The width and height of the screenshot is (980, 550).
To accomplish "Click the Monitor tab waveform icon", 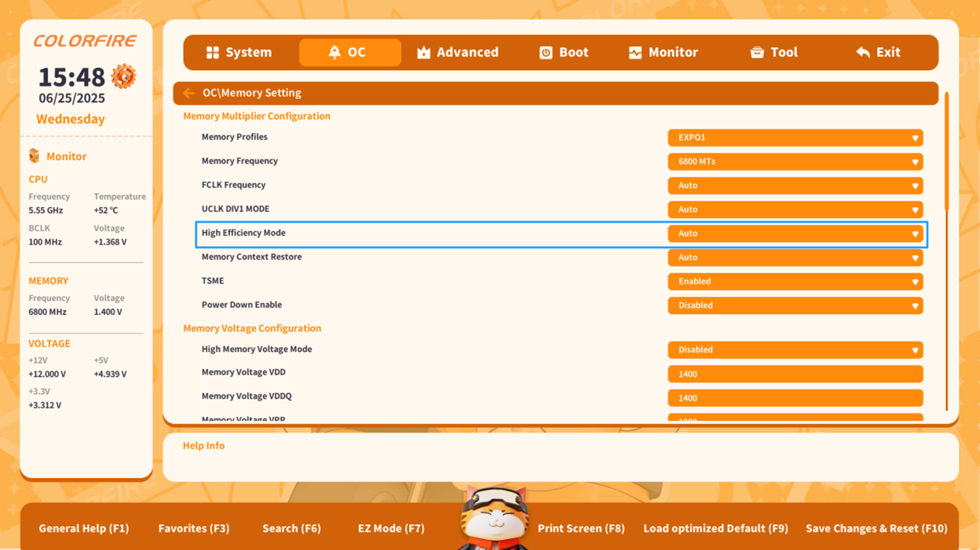I will tap(635, 53).
